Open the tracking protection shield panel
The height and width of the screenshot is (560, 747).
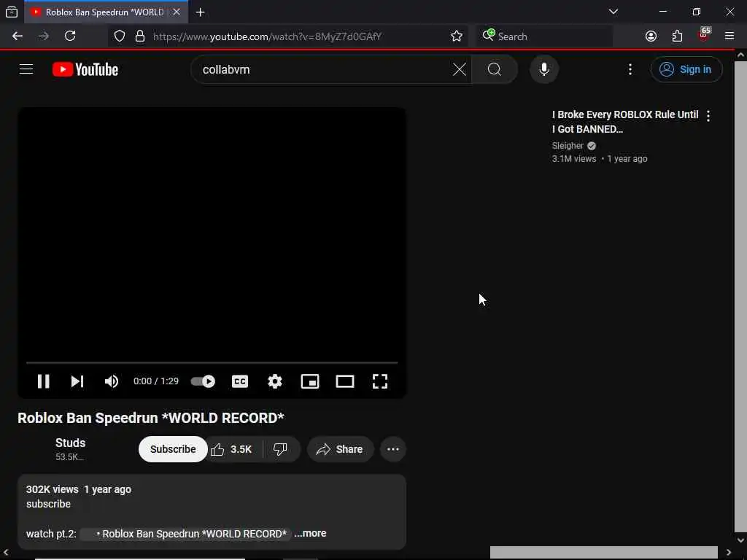click(x=120, y=36)
